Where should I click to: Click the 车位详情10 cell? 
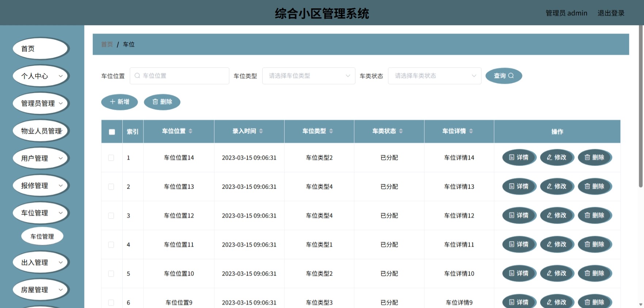tap(459, 273)
